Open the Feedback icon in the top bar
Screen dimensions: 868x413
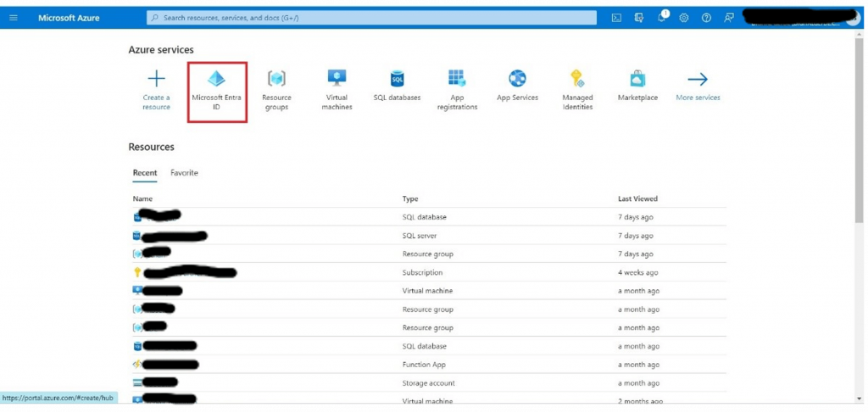click(729, 18)
